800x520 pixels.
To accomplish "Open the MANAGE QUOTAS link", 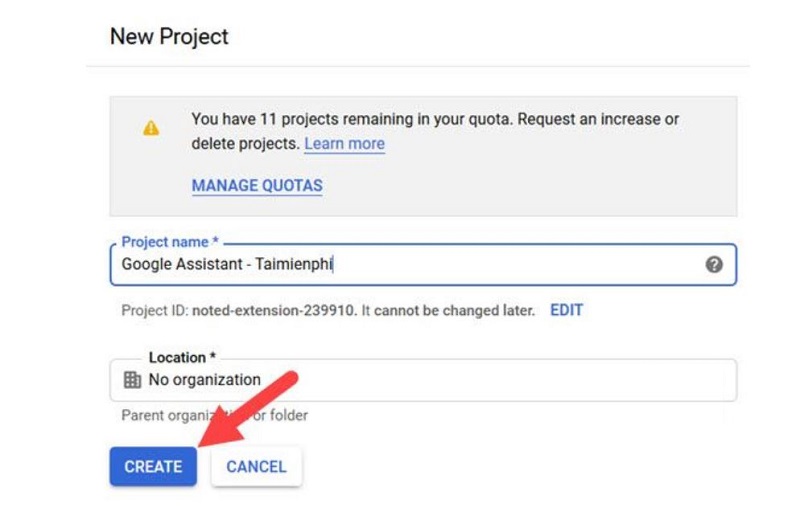I will (x=257, y=186).
